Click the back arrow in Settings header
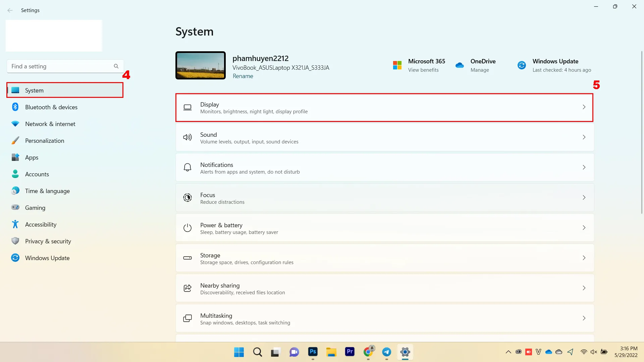644x362 pixels. (10, 10)
